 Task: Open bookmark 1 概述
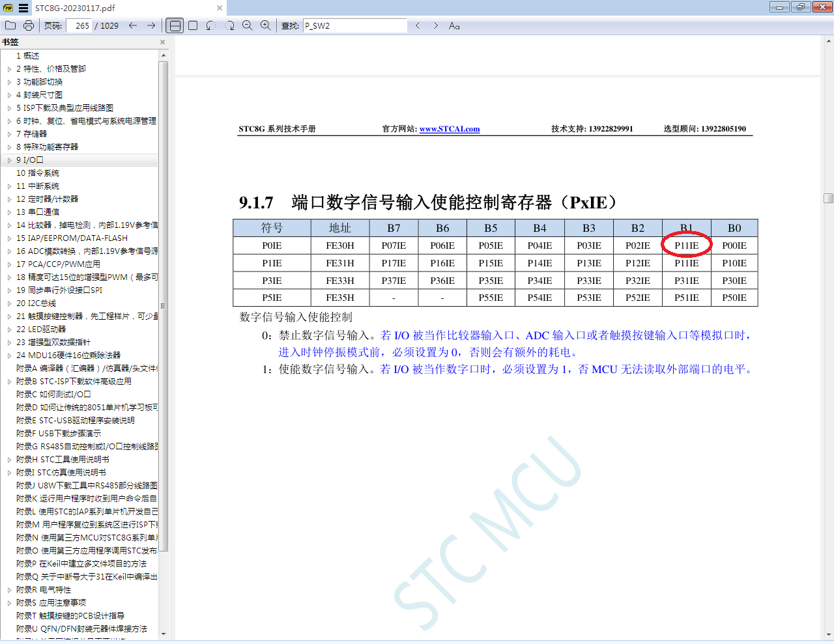27,56
